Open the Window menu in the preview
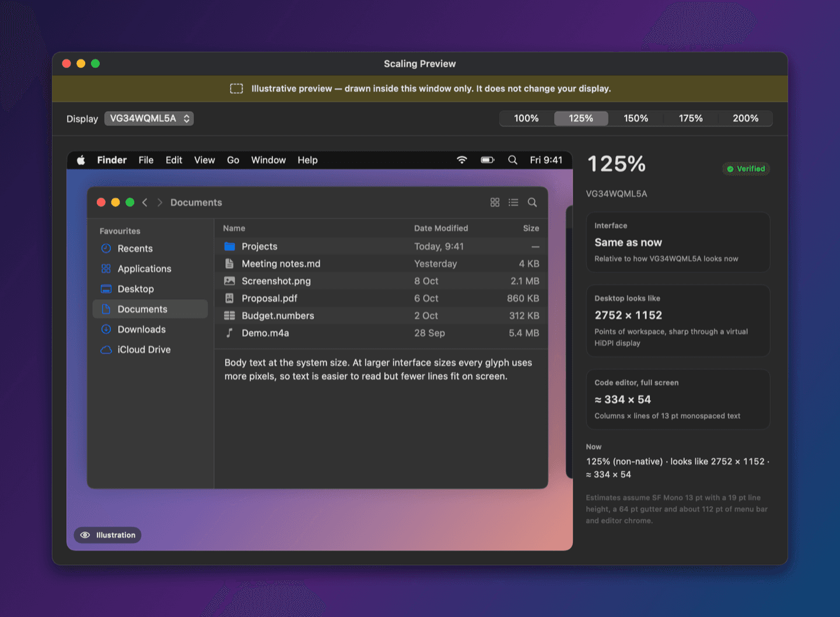The height and width of the screenshot is (617, 840). tap(268, 160)
